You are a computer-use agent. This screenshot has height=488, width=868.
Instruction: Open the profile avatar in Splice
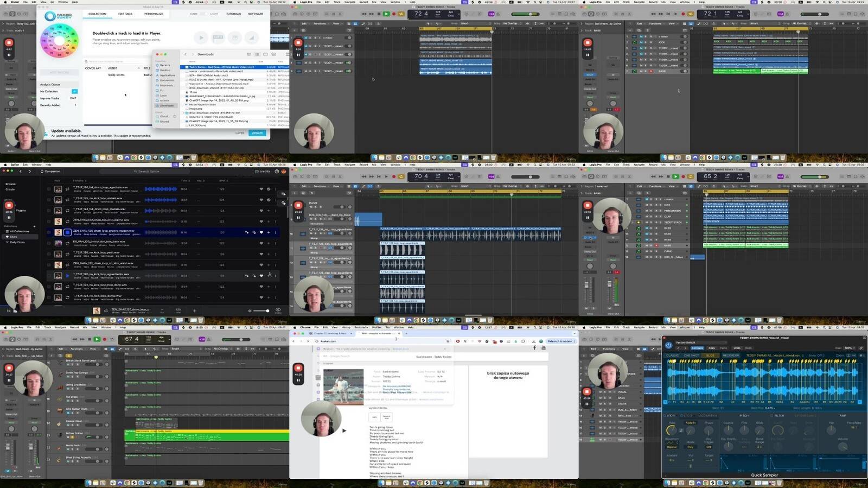[x=284, y=171]
